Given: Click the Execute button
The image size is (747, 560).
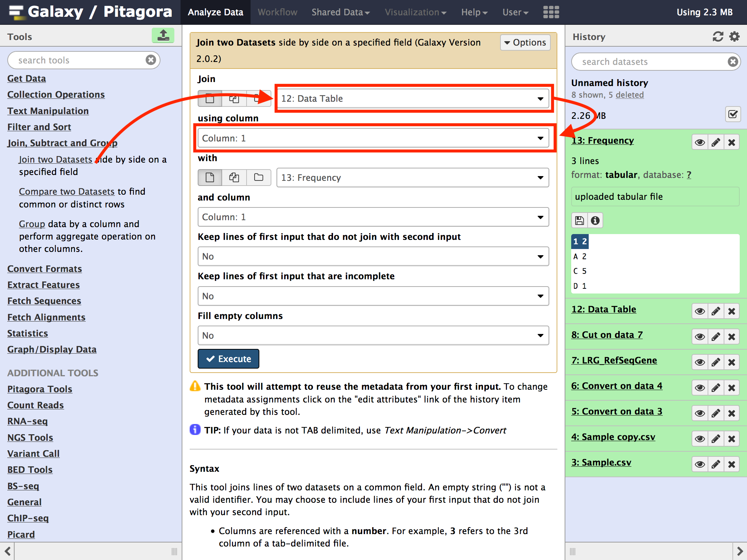Looking at the screenshot, I should click(x=228, y=359).
